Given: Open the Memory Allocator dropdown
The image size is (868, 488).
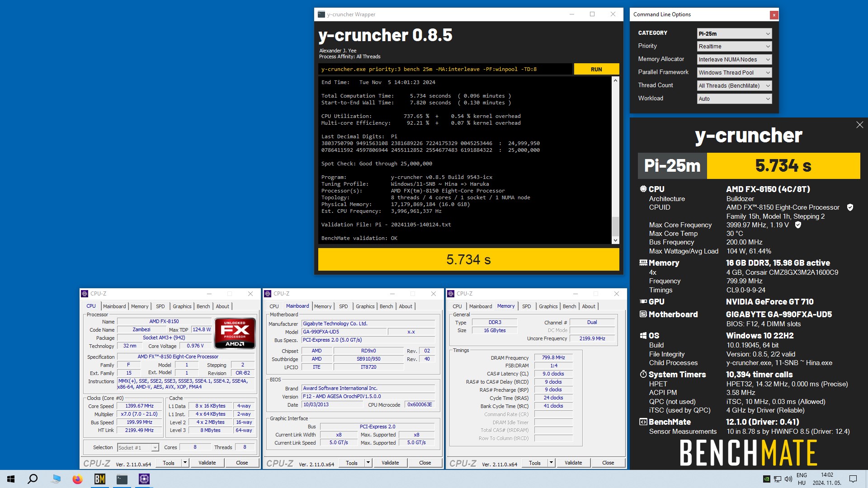Looking at the screenshot, I should [x=734, y=60].
